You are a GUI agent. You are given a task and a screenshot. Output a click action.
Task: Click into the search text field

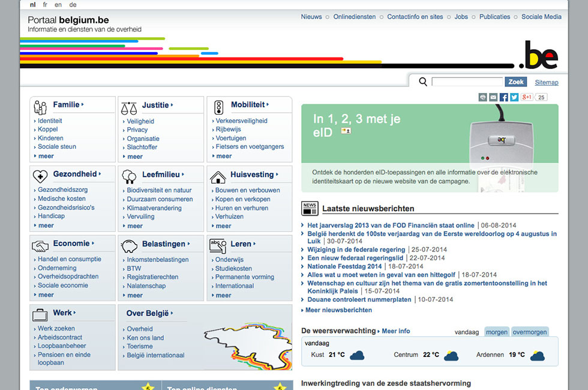click(467, 82)
